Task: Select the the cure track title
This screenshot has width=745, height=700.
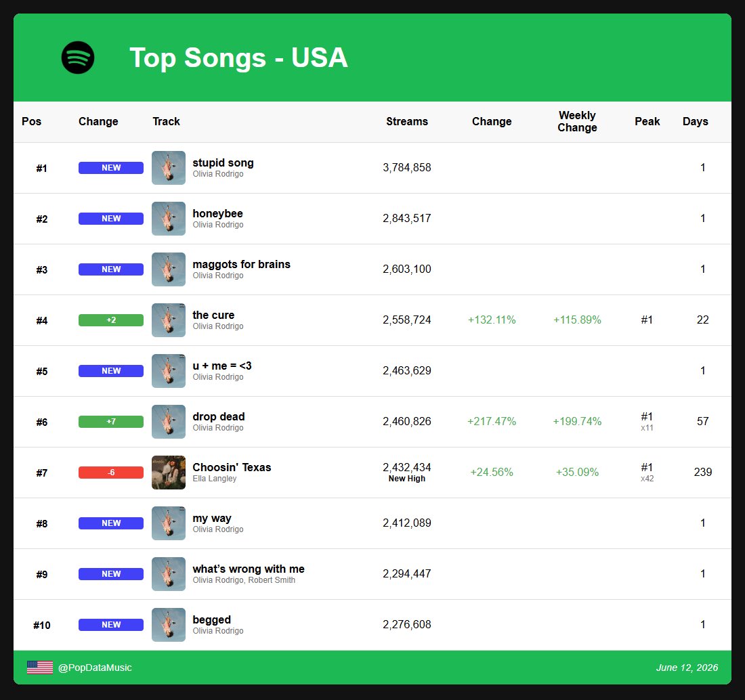Action: click(213, 315)
